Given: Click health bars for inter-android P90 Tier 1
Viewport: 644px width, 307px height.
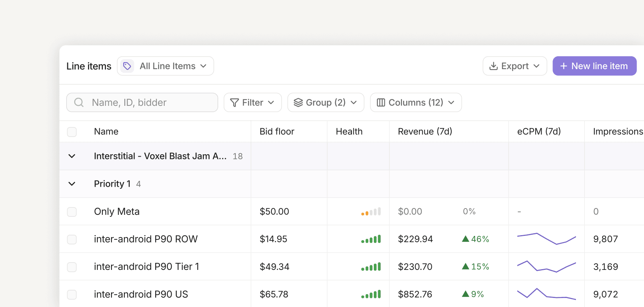Looking at the screenshot, I should [371, 267].
